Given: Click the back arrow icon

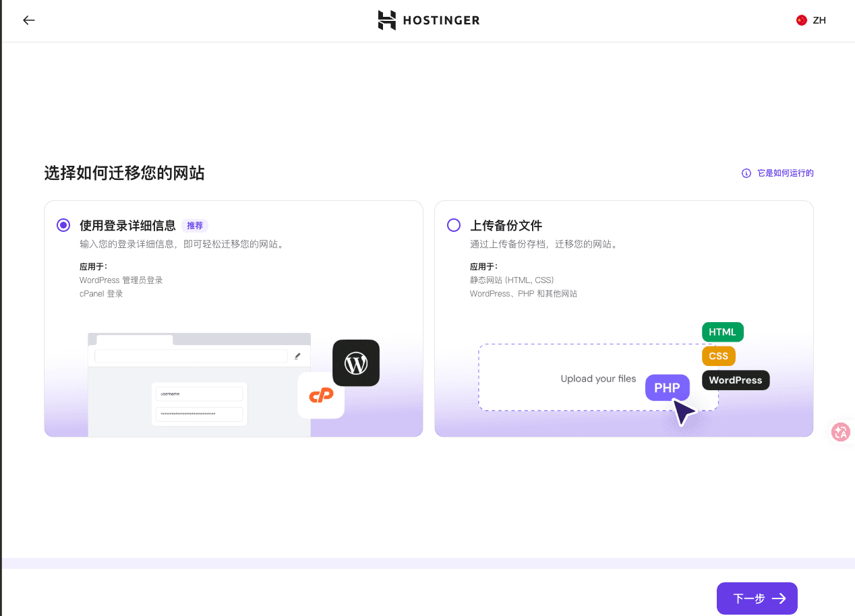Looking at the screenshot, I should tap(28, 20).
